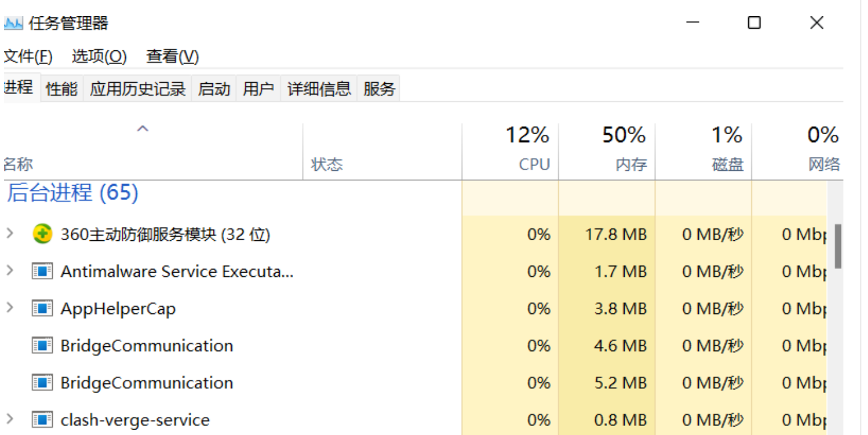Sort processes by CPU column header

510,151
